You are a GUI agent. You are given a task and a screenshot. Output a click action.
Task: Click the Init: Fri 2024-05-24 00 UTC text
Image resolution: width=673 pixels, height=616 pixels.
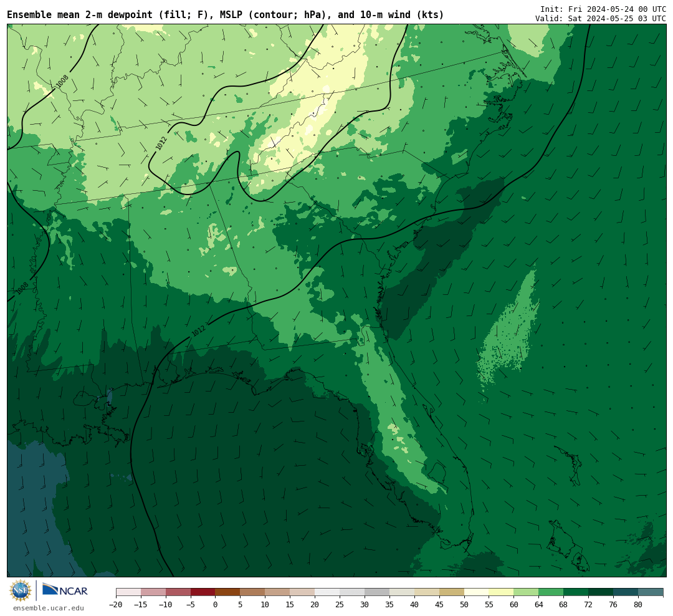pos(603,9)
